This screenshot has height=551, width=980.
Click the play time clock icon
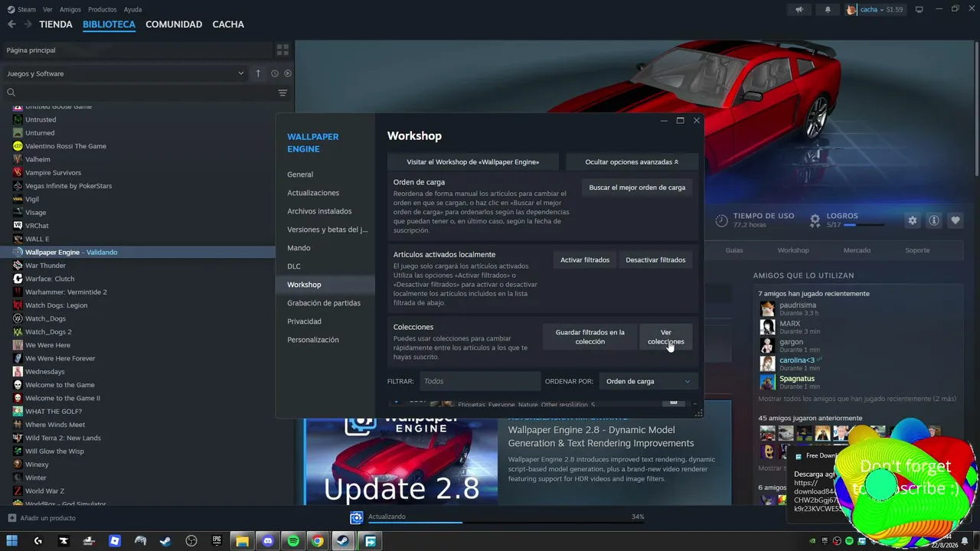(x=721, y=220)
